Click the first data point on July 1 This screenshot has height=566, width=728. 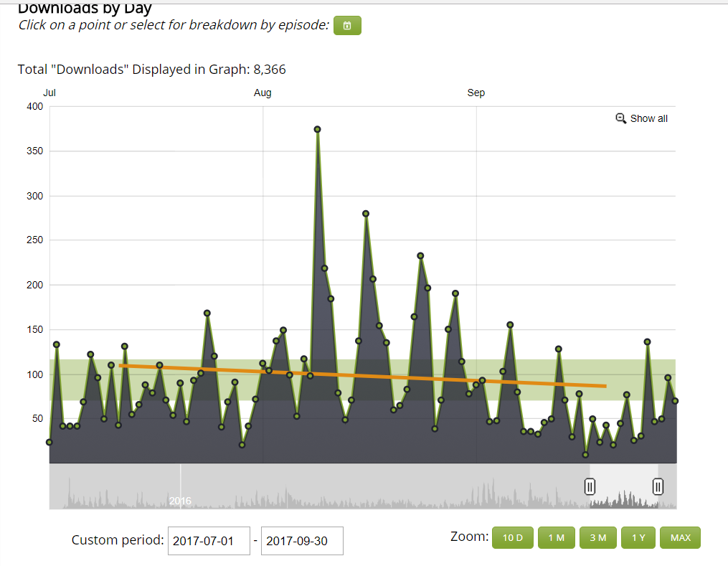click(x=49, y=442)
